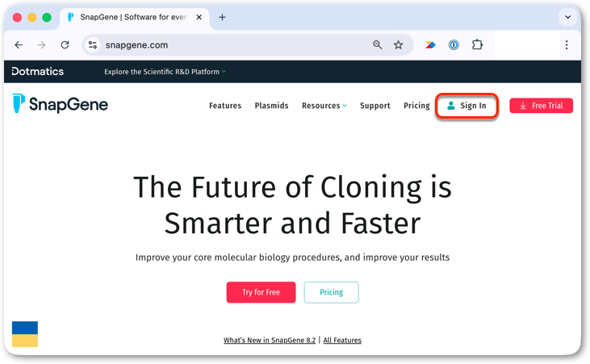Open the Support page
Screen dimensions: 590x364
375,106
